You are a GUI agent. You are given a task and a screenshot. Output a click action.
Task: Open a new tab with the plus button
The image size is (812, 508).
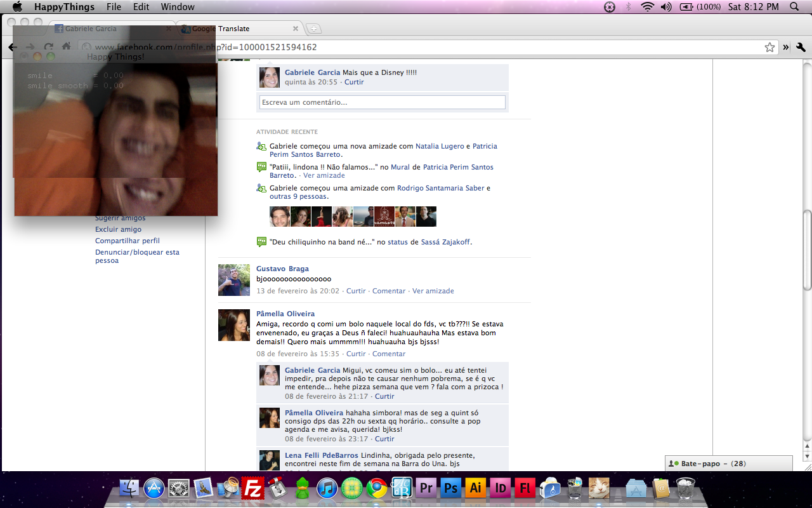point(313,29)
